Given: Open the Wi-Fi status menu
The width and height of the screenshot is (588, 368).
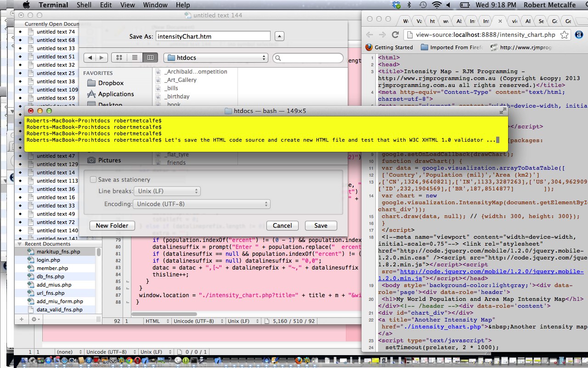Looking at the screenshot, I should click(437, 5).
